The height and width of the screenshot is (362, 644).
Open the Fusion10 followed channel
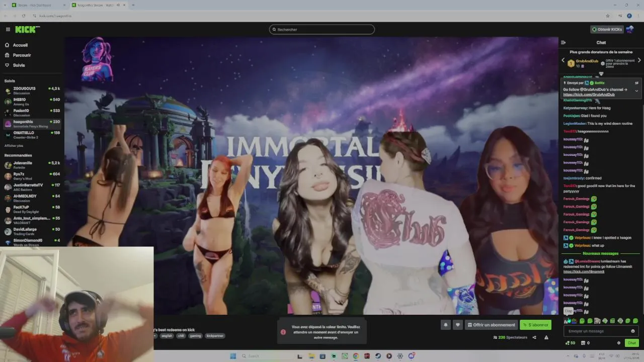[x=32, y=113]
